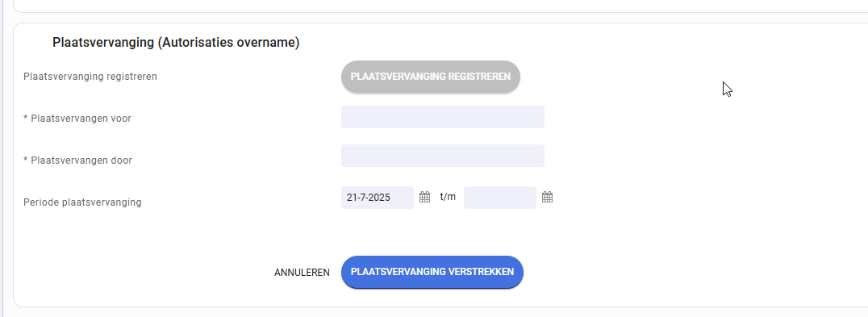Image resolution: width=868 pixels, height=317 pixels.
Task: Click the ANNULEREN link
Action: [302, 273]
